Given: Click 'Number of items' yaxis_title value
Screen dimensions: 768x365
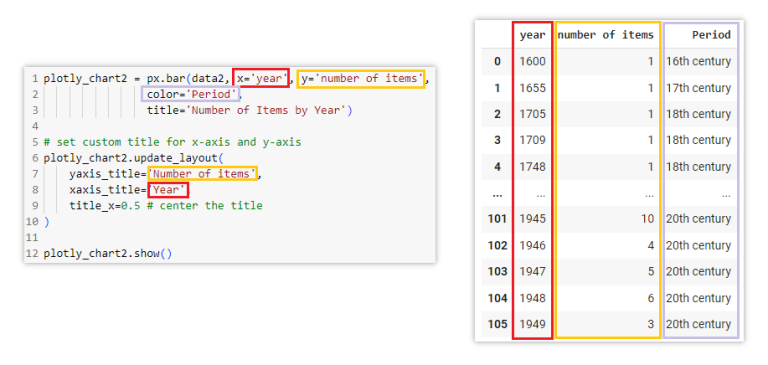Looking at the screenshot, I should pyautogui.click(x=203, y=173).
